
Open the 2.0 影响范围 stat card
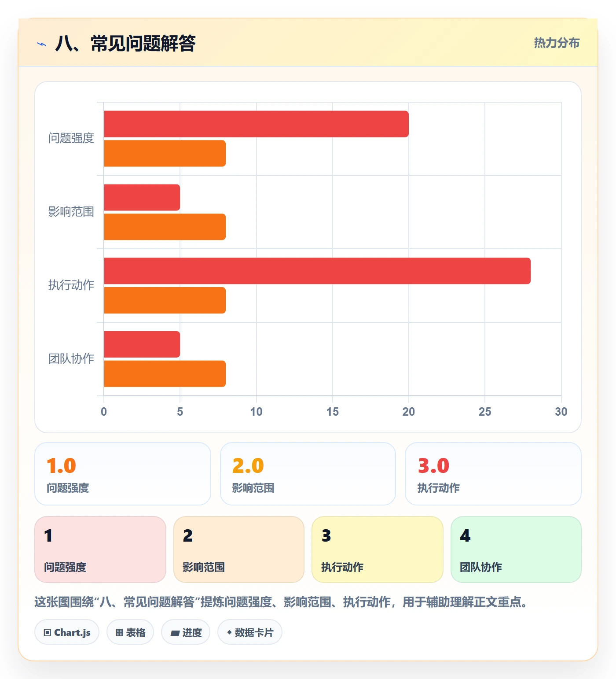tap(308, 474)
